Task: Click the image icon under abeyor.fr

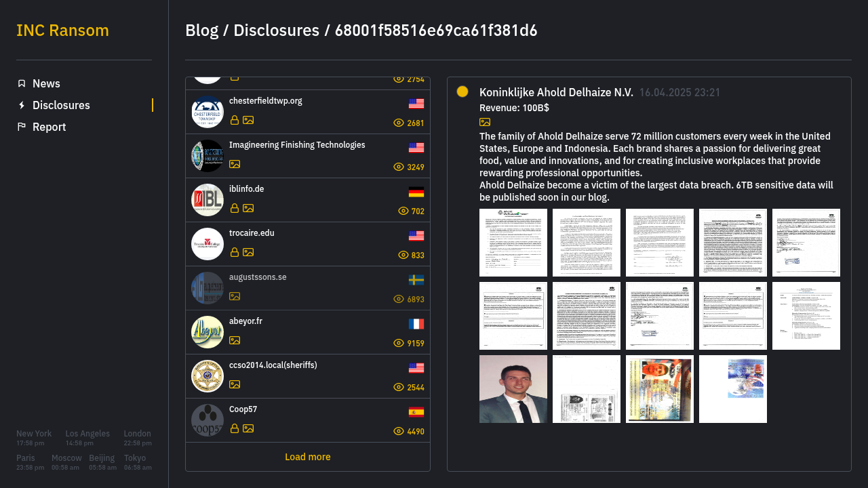Action: click(x=235, y=340)
